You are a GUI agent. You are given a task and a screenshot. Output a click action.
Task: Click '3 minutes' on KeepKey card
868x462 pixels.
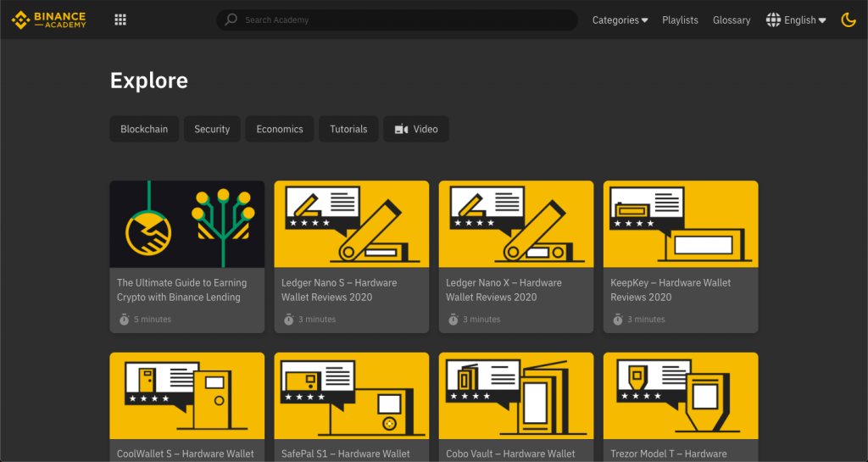pyautogui.click(x=646, y=320)
